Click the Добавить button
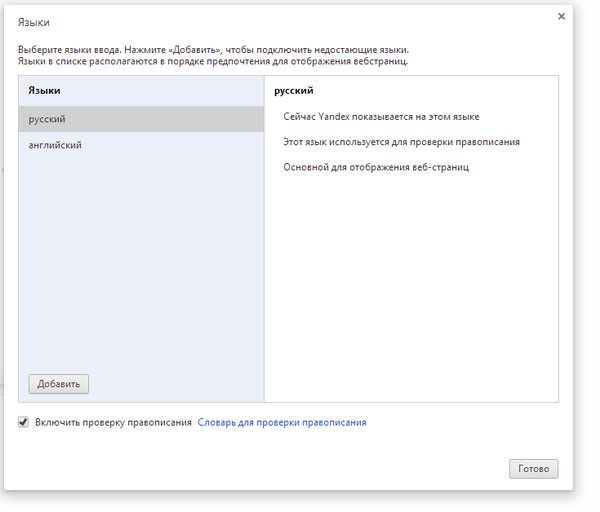The width and height of the screenshot is (600, 512). pos(59,384)
